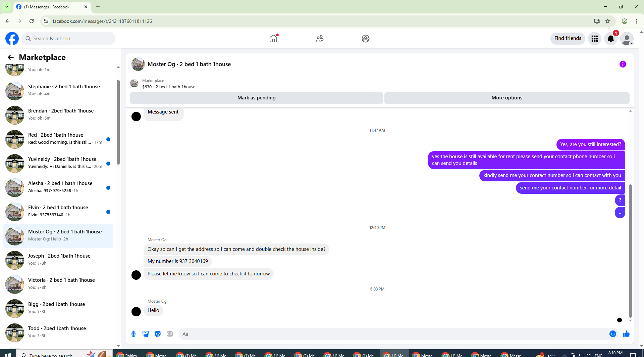
Task: Open the Friends icon in top navigation
Action: click(320, 39)
